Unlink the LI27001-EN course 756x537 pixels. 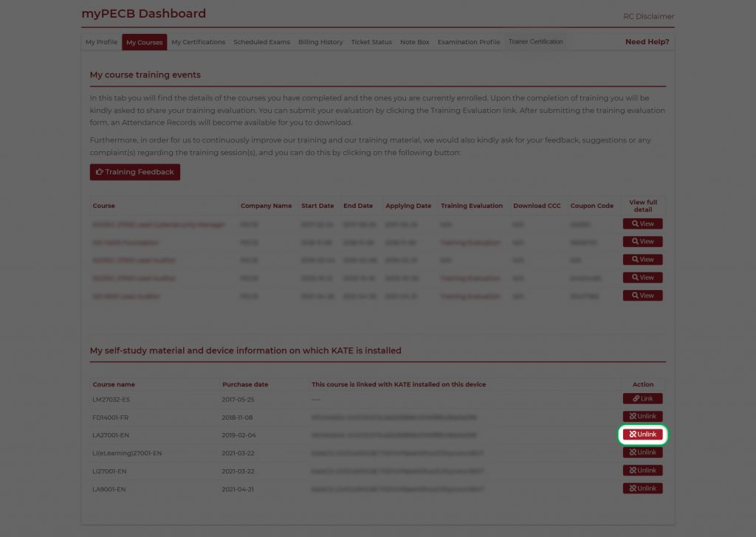[x=643, y=471]
